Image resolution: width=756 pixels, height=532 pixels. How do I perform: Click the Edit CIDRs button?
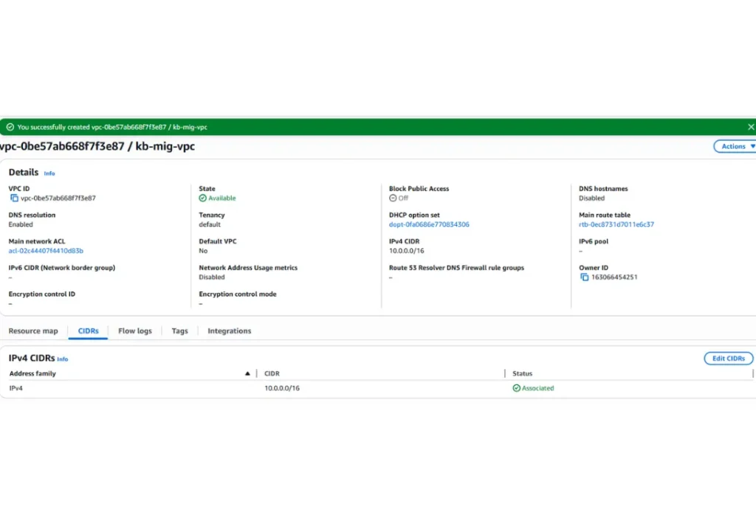coord(728,359)
